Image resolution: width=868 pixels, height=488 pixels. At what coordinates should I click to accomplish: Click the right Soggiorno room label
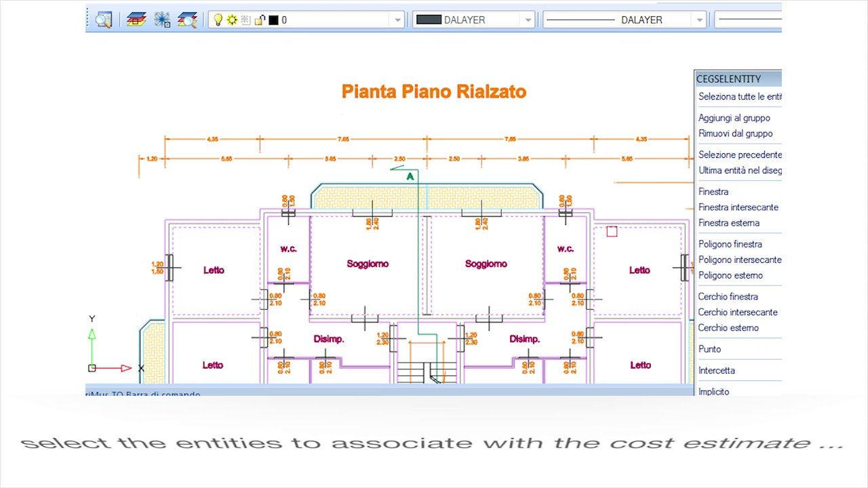coord(486,264)
